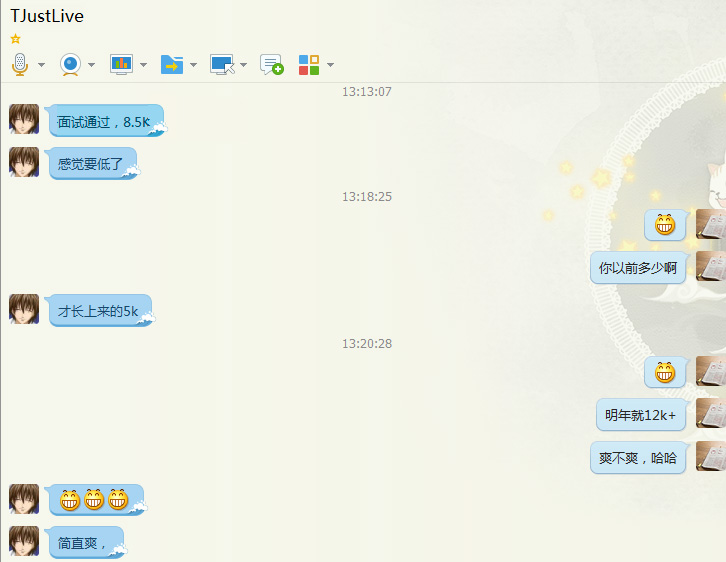
Task: Open own avatar beside '明年就12k+'
Action: tap(711, 413)
